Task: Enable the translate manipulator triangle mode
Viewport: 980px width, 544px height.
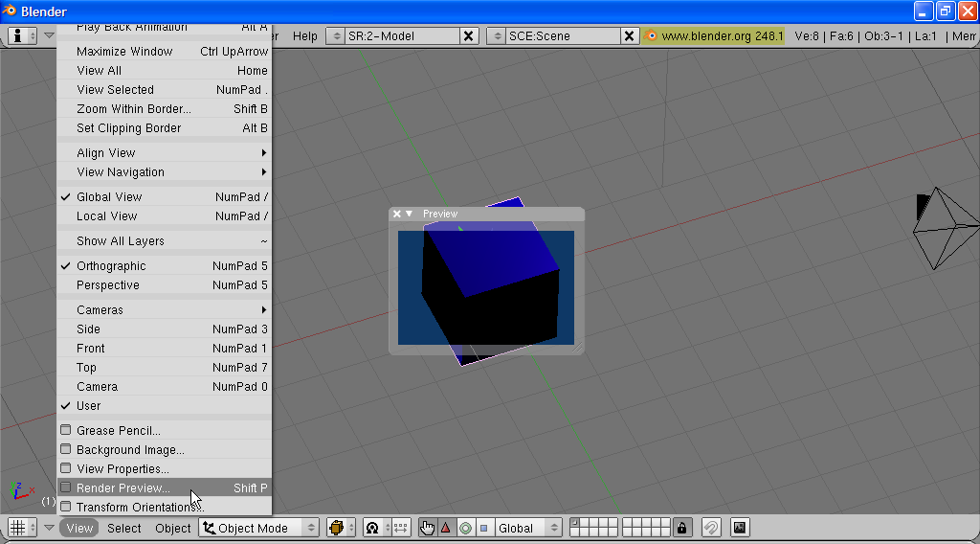Action: (x=446, y=528)
